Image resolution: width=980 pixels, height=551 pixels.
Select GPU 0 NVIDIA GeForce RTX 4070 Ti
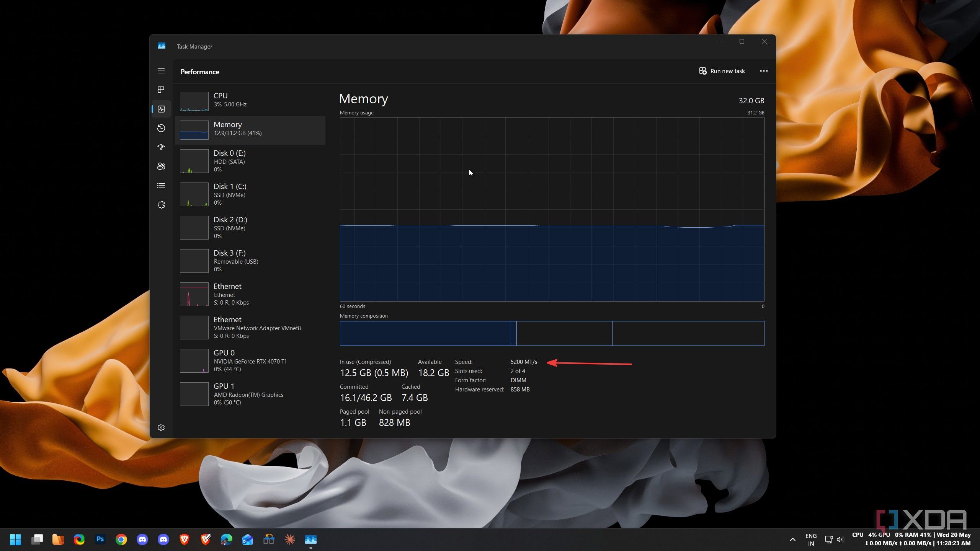[250, 361]
